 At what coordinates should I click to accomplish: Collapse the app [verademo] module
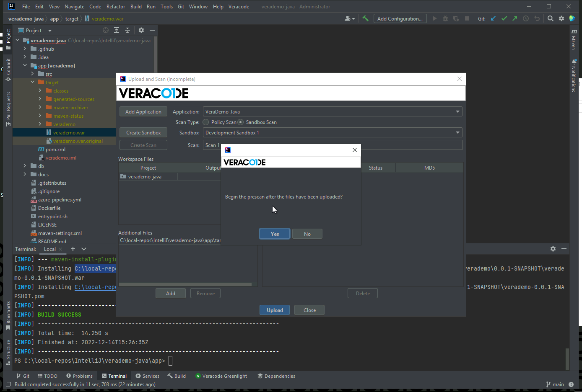(x=25, y=65)
